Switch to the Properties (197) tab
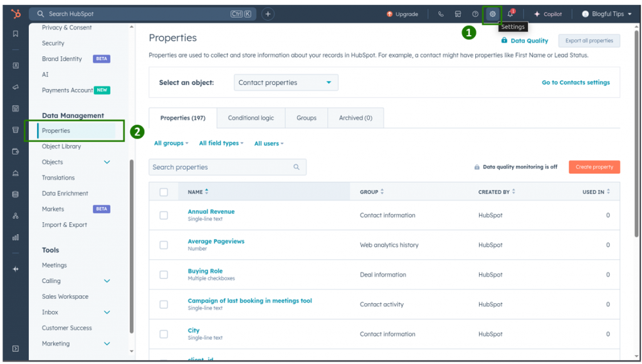 pos(182,118)
